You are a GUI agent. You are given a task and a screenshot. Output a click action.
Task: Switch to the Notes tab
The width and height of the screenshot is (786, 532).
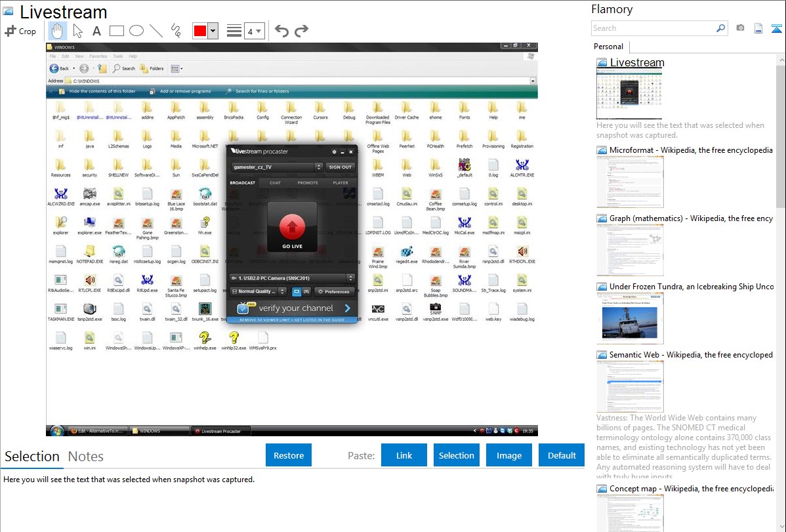[86, 457]
